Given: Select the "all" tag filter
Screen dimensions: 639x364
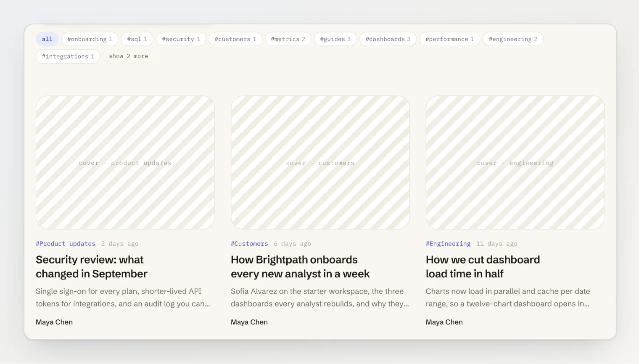Looking at the screenshot, I should (47, 39).
